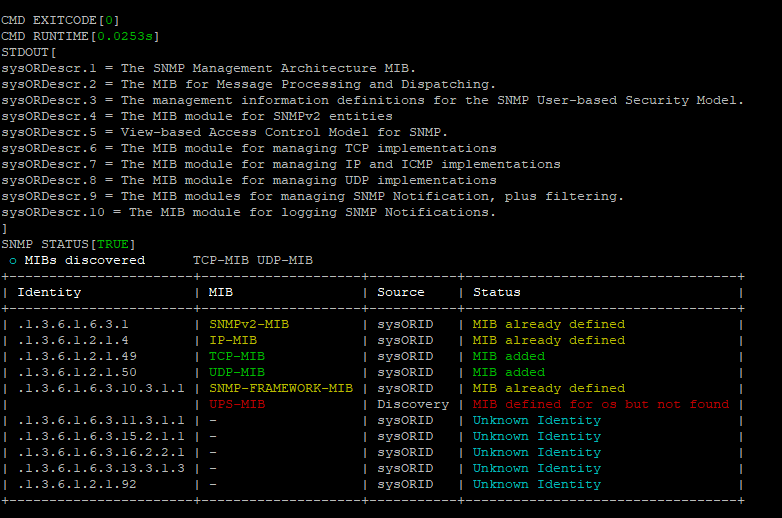Click SNMP-FRAMEWORK-MIB in the MIB column
782x518 pixels.
coord(281,388)
